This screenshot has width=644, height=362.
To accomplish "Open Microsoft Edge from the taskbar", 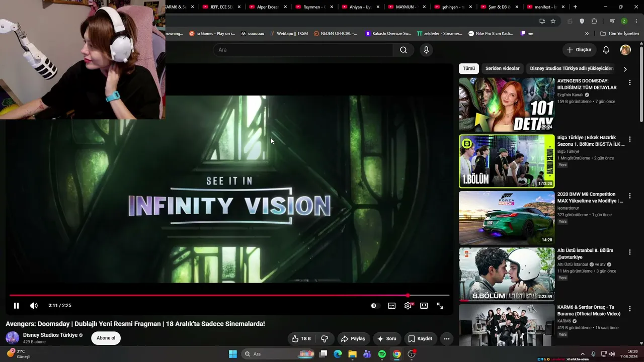I will (x=338, y=354).
